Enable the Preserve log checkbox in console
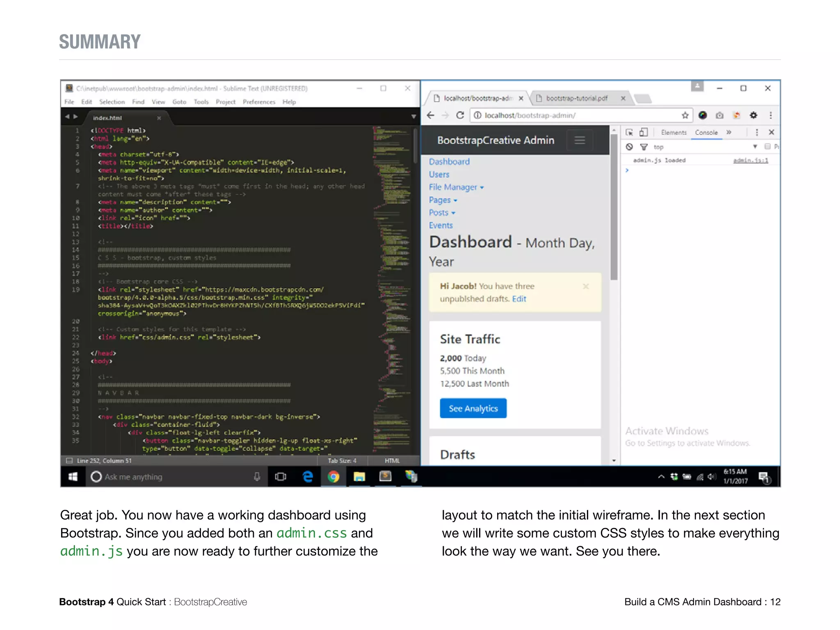The height and width of the screenshot is (630, 840). 767,146
